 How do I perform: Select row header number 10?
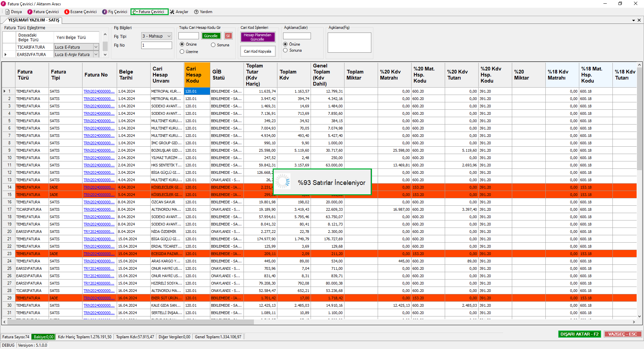pyautogui.click(x=9, y=158)
